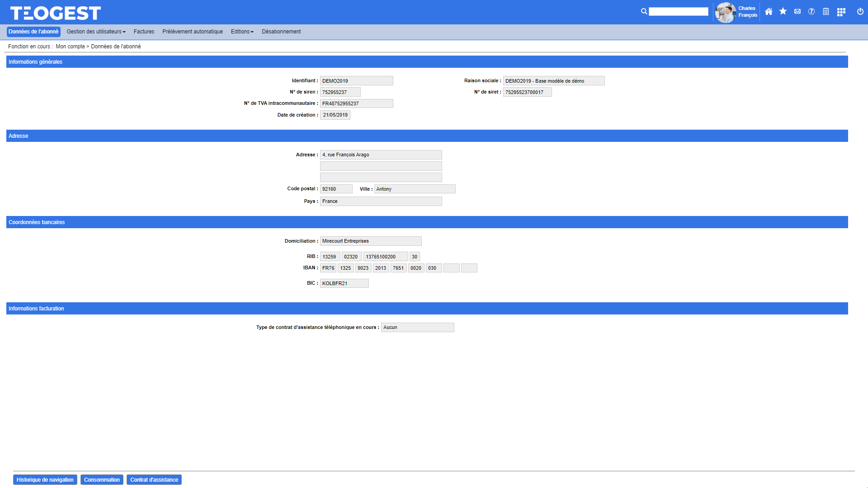The height and width of the screenshot is (488, 868).
Task: Open the Désabonnement menu item
Action: coord(281,32)
